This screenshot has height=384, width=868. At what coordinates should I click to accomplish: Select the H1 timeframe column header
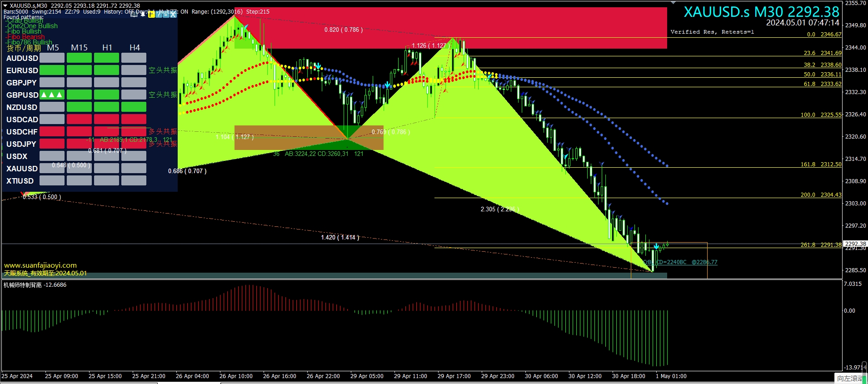107,48
